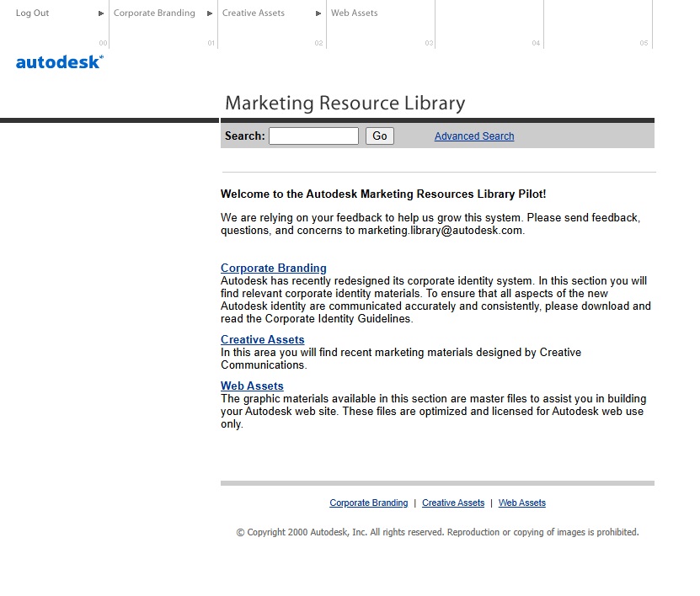This screenshot has width=700, height=596.
Task: Click the arrow icon right of Log Out
Action: click(102, 13)
